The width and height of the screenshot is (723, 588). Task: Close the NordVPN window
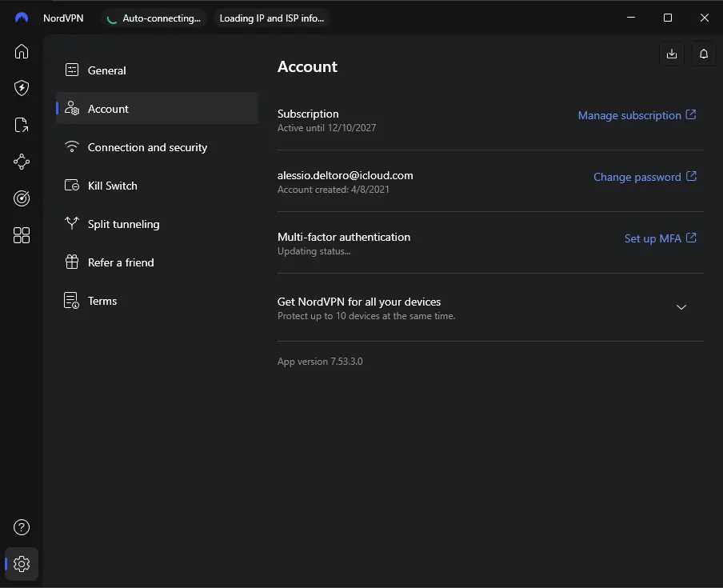[704, 18]
